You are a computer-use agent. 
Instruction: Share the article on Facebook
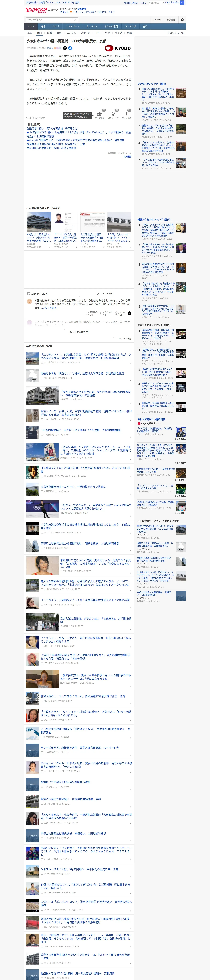pos(70,48)
